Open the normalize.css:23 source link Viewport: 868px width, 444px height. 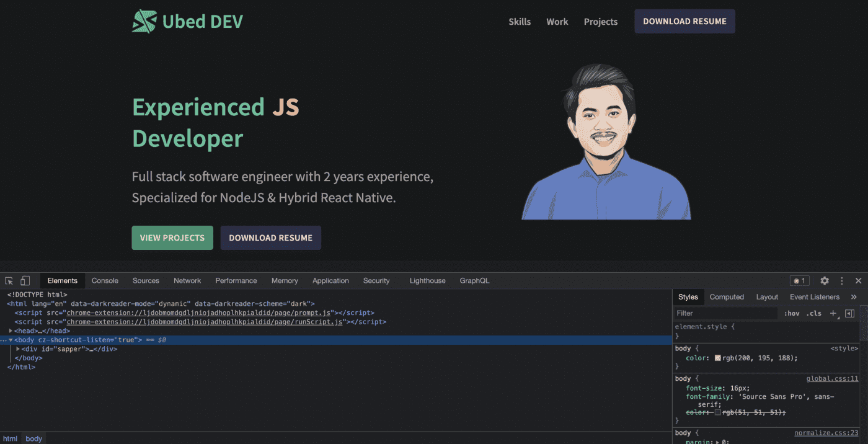click(x=826, y=433)
